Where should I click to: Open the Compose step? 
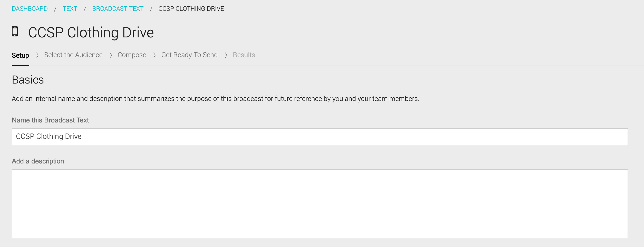click(x=132, y=55)
